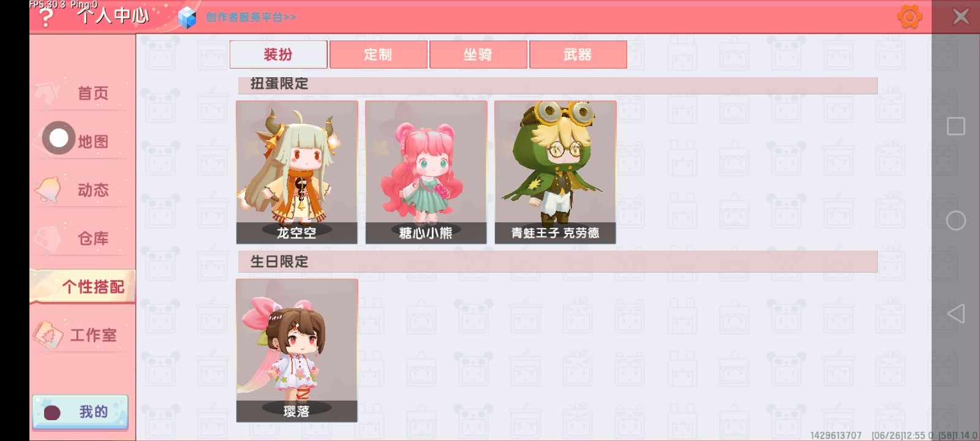The height and width of the screenshot is (441, 980).
Task: Select the 龙空空 costume card
Action: [x=297, y=172]
